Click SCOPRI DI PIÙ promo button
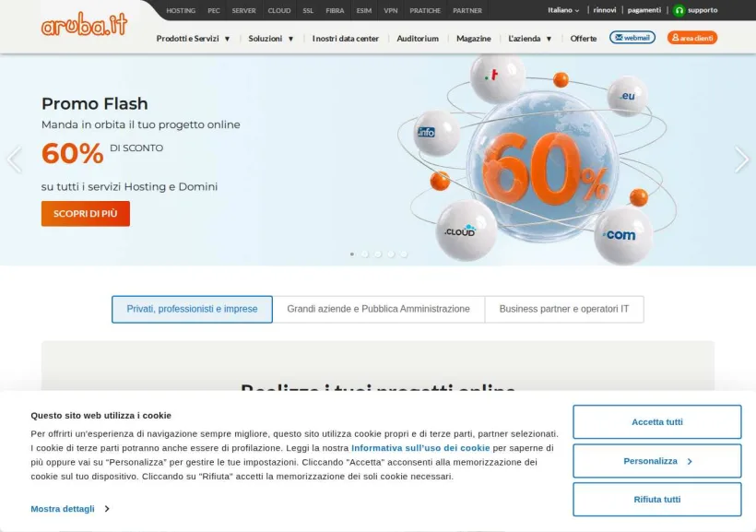Screen dimensions: 756x532 pos(86,214)
